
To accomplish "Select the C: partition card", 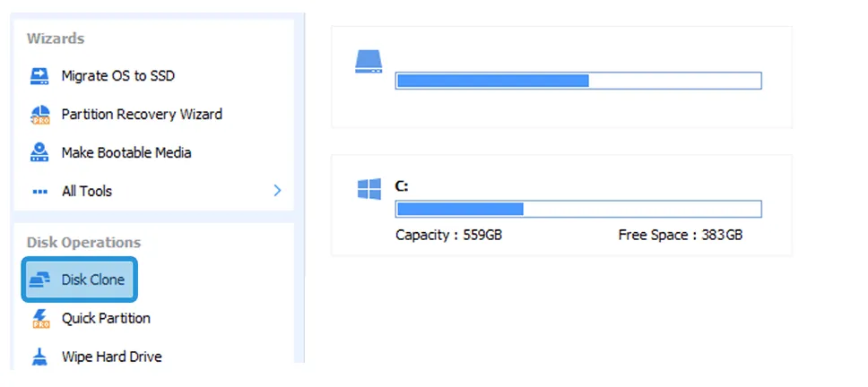I will (562, 205).
